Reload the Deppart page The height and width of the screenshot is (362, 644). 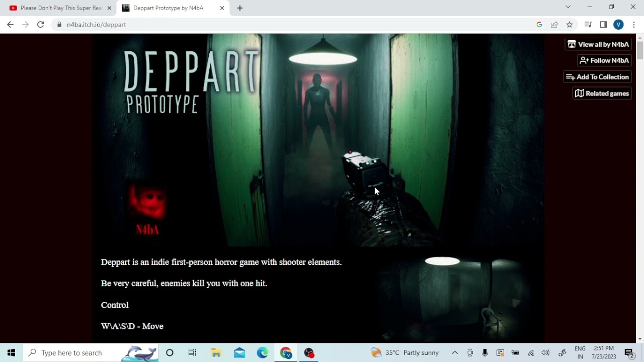pos(40,25)
